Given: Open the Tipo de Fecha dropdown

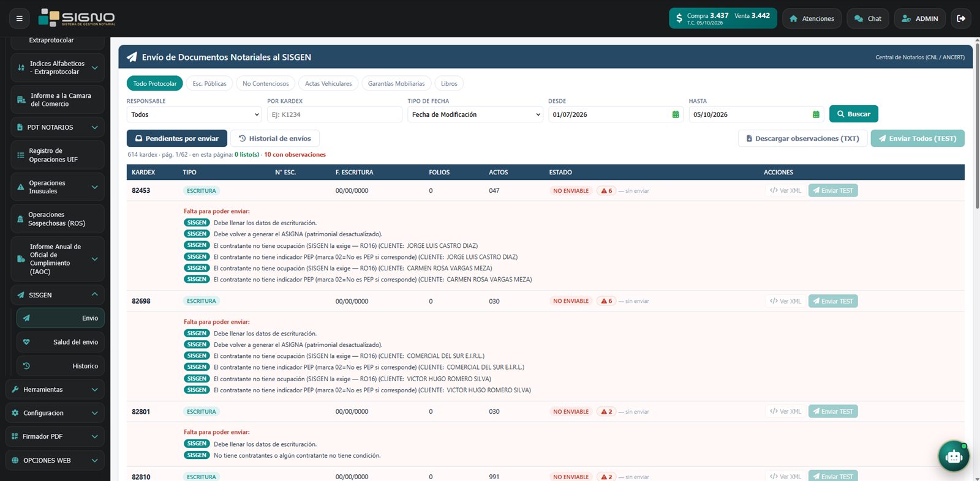Looking at the screenshot, I should (x=475, y=114).
